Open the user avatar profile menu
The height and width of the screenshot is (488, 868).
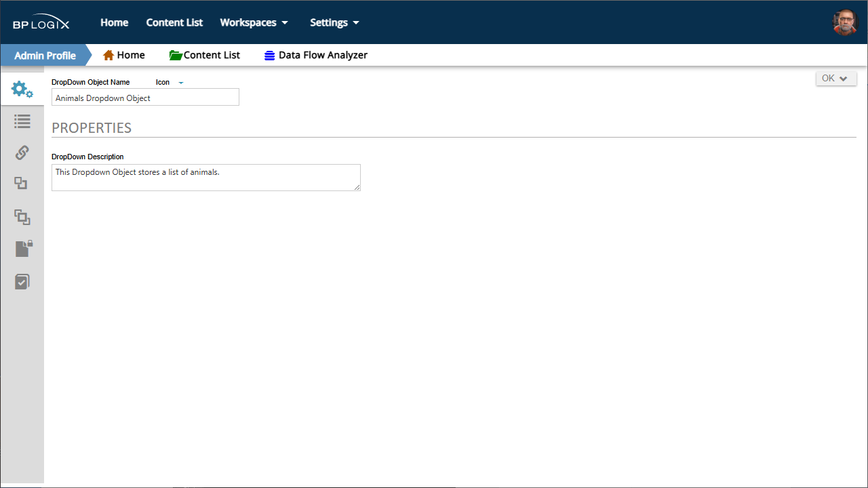pos(845,22)
